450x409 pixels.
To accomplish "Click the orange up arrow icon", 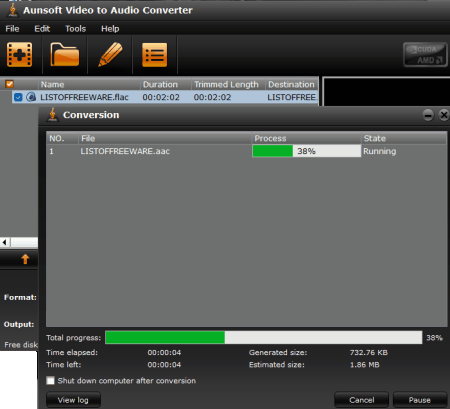I will pyautogui.click(x=25, y=259).
